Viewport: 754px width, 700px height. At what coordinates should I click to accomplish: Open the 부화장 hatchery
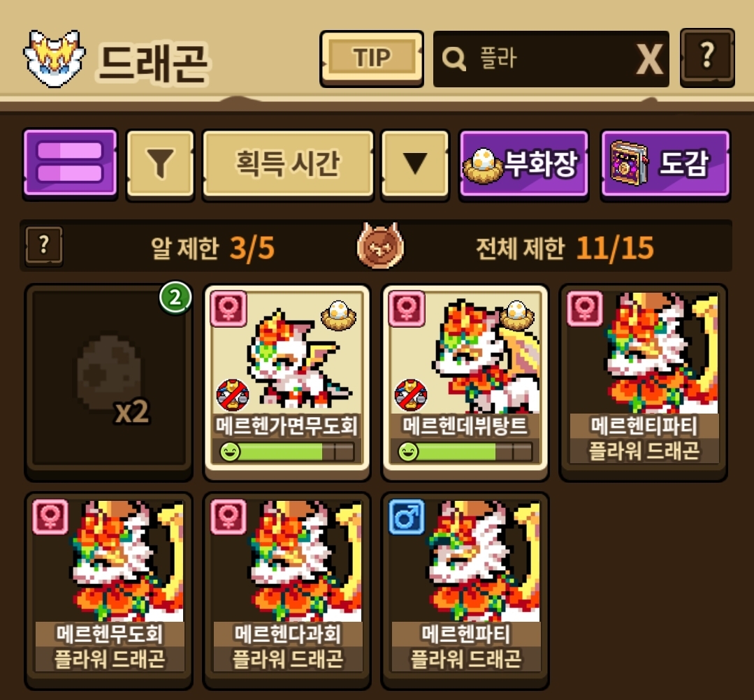(523, 164)
